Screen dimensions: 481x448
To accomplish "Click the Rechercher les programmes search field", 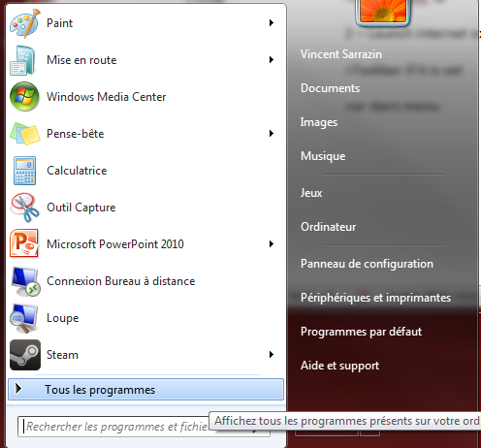I will (x=144, y=427).
